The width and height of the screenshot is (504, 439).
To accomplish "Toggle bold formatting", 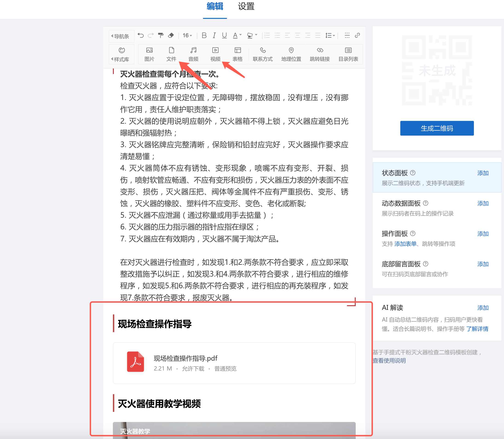I will [204, 36].
